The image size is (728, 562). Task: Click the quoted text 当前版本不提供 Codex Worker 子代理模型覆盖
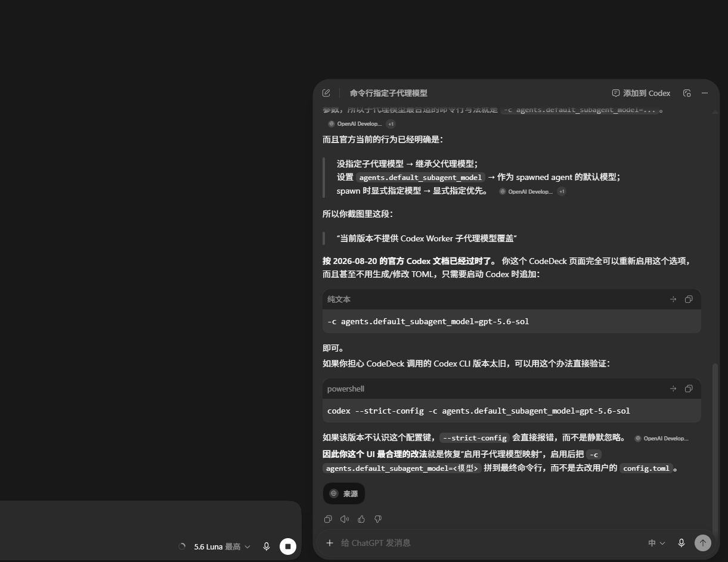pos(426,238)
